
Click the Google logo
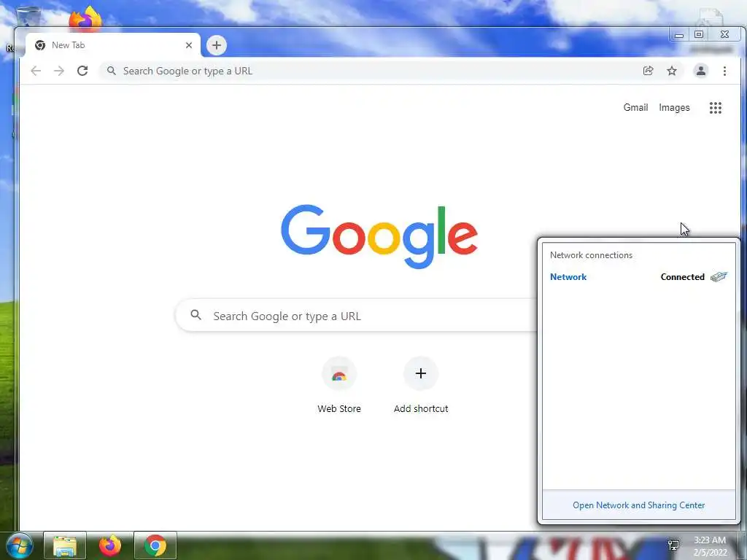[x=379, y=236]
